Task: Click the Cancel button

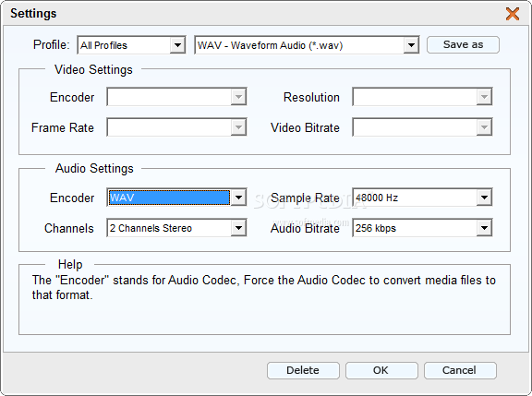Action: [x=460, y=370]
